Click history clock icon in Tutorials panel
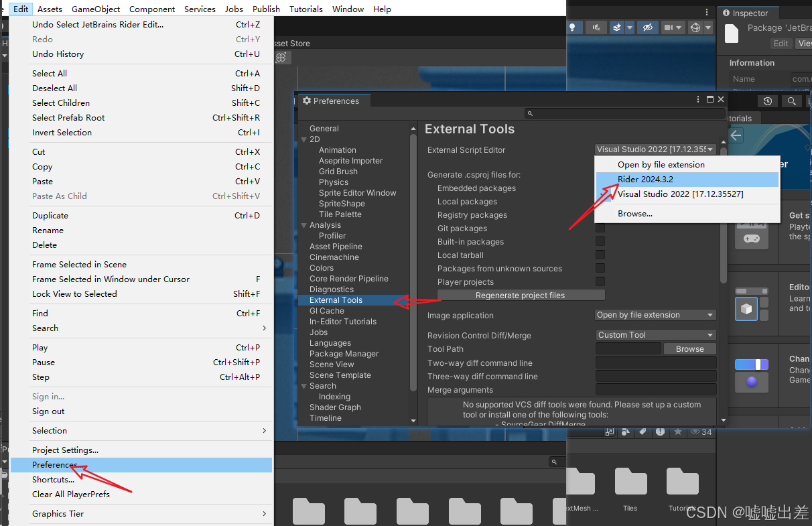 click(x=768, y=101)
